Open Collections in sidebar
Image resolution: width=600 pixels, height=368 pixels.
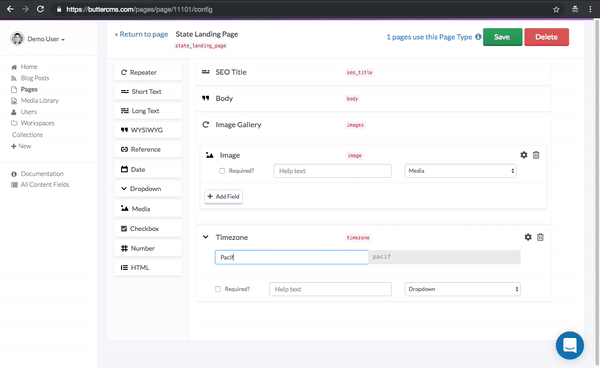coord(27,135)
